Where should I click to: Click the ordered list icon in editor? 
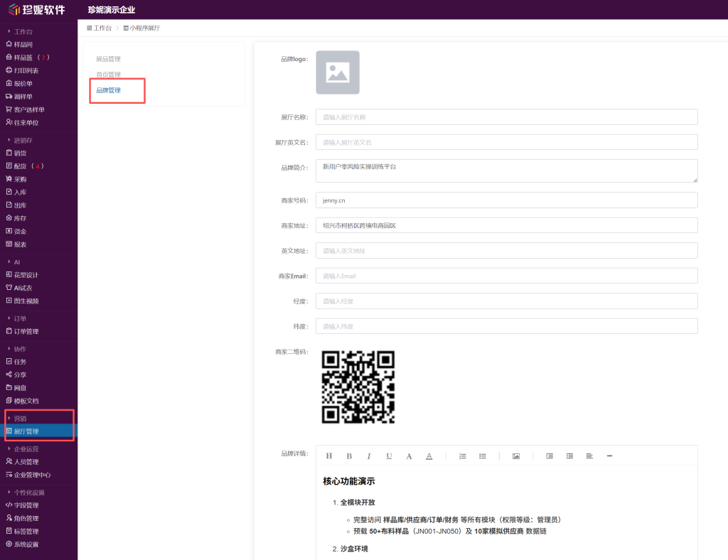click(x=463, y=456)
